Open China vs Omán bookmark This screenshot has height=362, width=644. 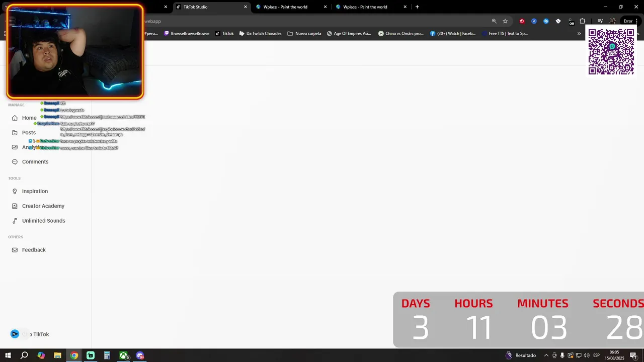401,34
